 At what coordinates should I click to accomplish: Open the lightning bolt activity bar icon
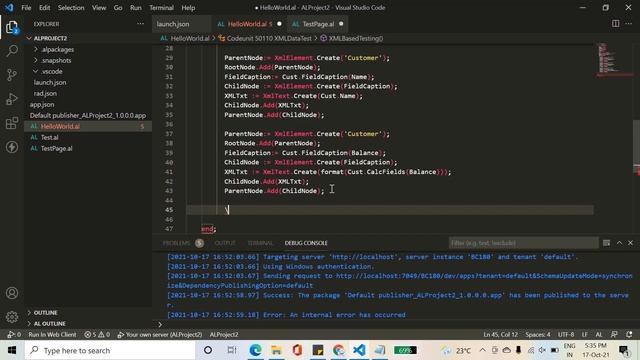coord(12,147)
